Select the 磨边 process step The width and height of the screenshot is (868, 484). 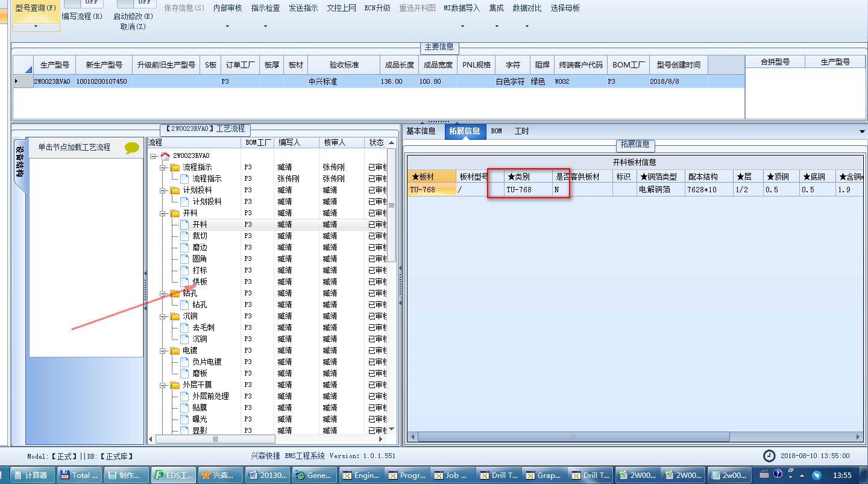pos(200,247)
